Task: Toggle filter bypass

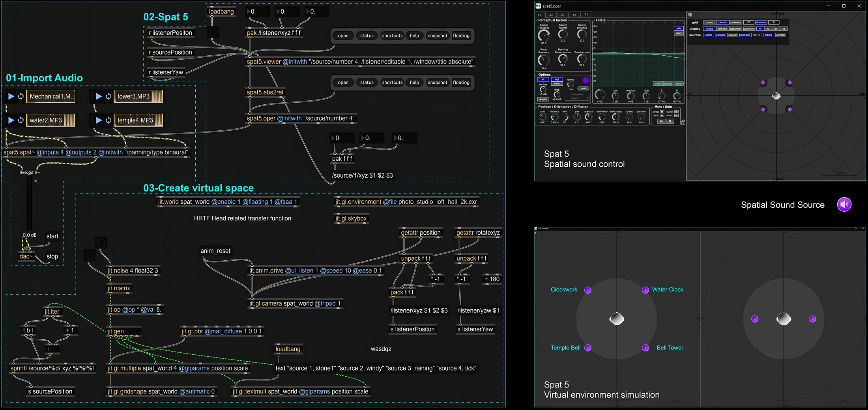Action: point(668,84)
